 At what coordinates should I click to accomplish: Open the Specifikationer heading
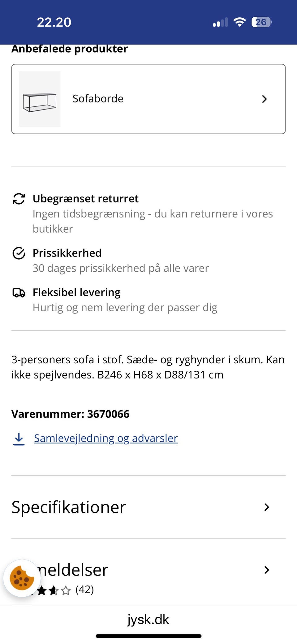(x=69, y=507)
